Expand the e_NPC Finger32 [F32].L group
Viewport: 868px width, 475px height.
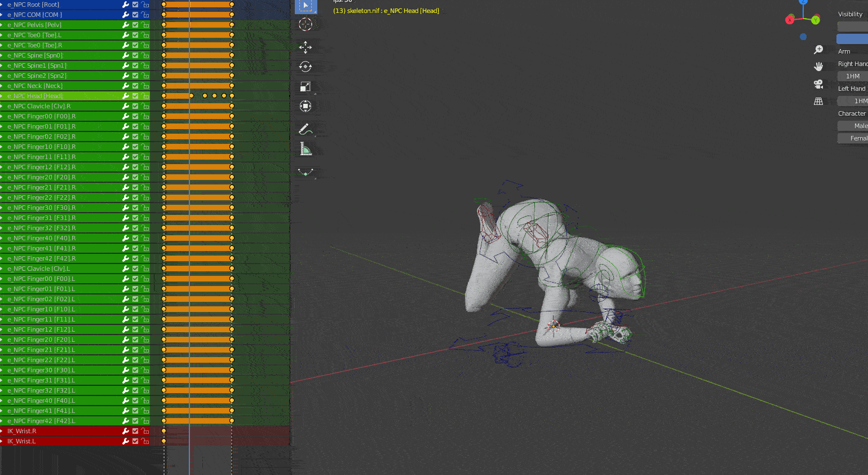pyautogui.click(x=2, y=390)
